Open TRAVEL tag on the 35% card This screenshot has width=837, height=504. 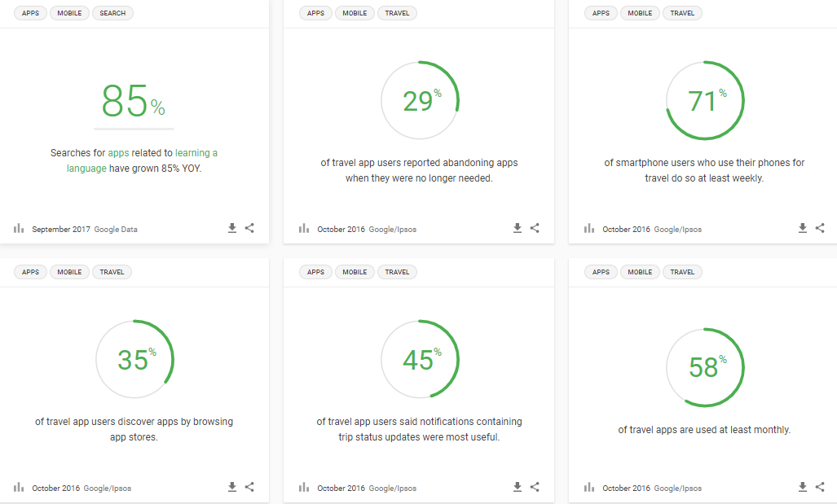tap(112, 272)
